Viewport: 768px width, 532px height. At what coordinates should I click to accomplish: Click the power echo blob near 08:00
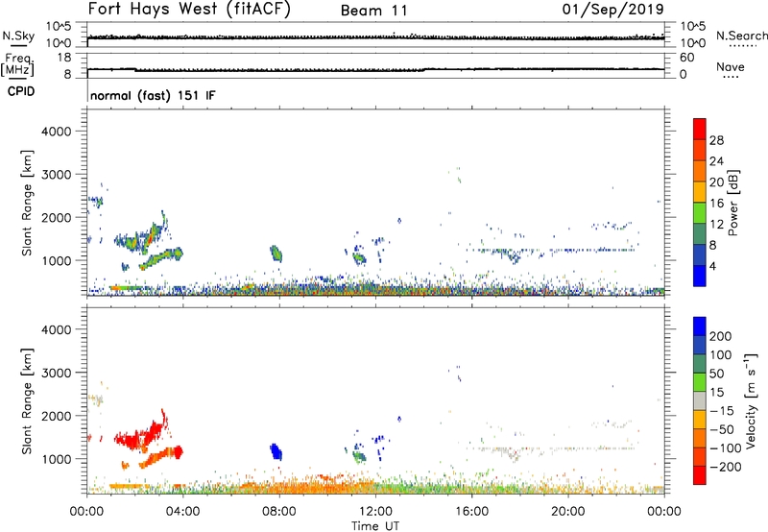(276, 254)
